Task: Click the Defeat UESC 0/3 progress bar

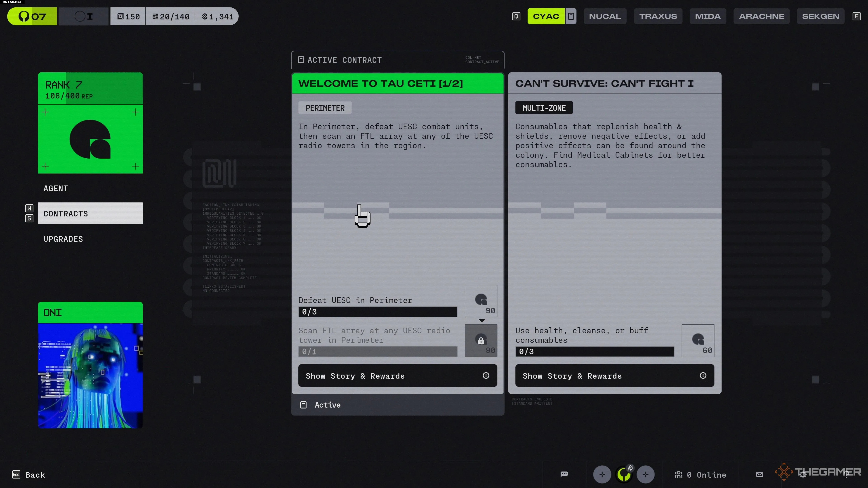Action: tap(378, 312)
